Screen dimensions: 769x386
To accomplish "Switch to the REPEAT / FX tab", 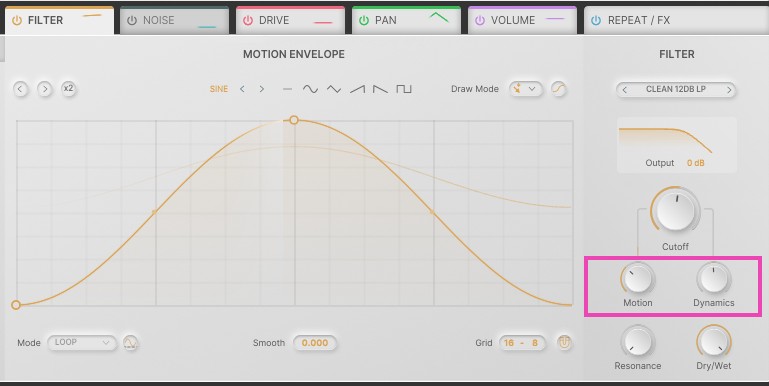I will [676, 21].
